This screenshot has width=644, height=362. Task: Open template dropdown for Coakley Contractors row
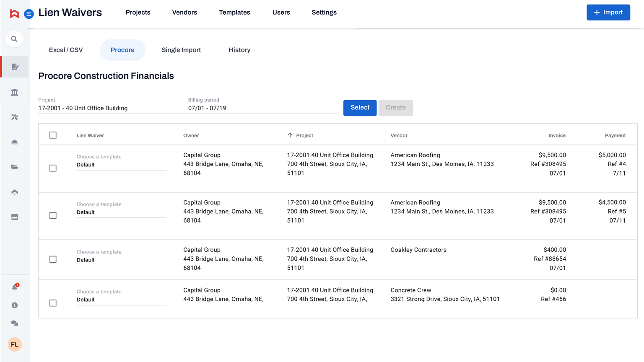(122, 256)
